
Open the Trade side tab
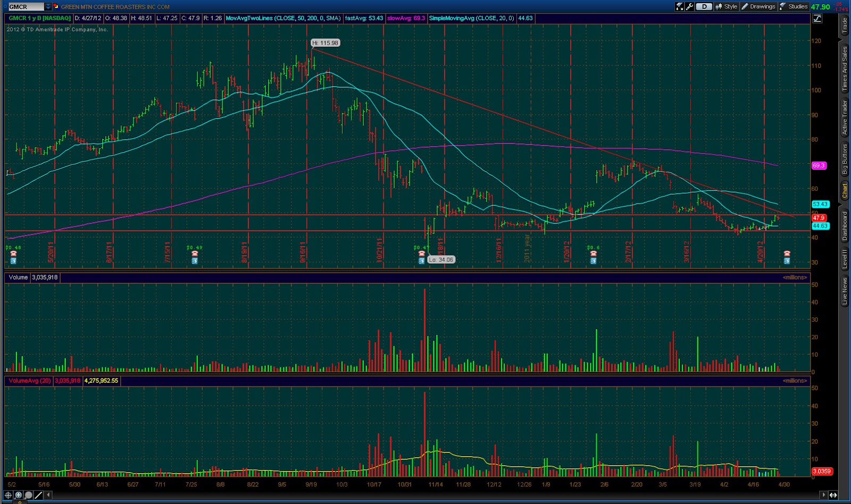pos(844,26)
